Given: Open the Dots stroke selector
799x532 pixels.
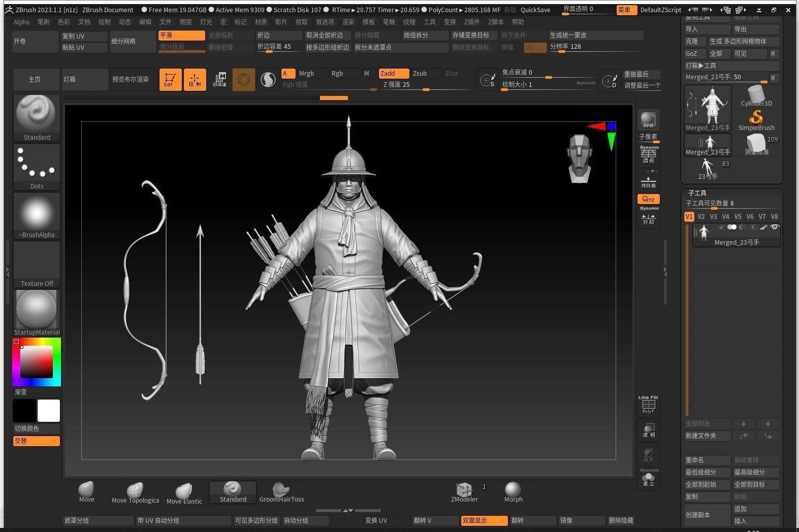Looking at the screenshot, I should [x=37, y=167].
